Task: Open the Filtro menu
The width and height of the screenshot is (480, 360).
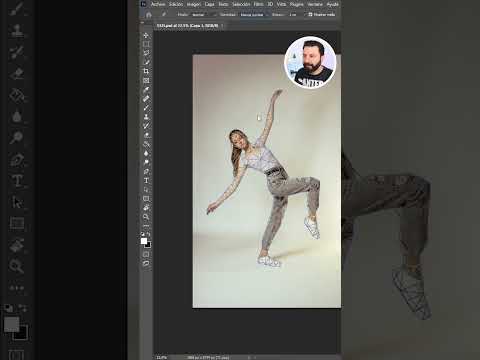Action: 258,4
